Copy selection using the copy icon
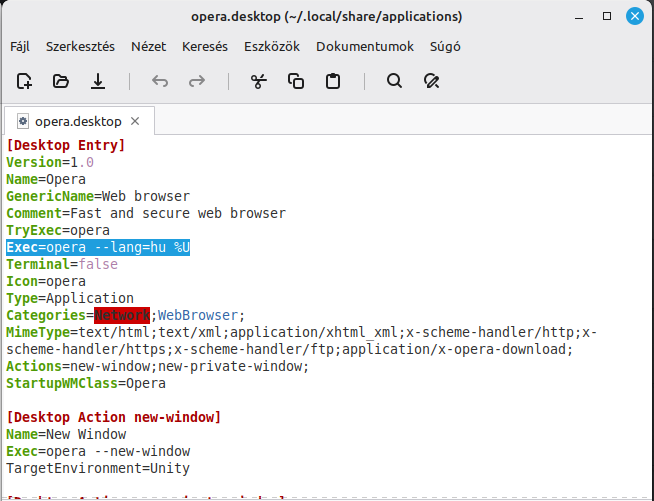654x501 pixels. 296,81
